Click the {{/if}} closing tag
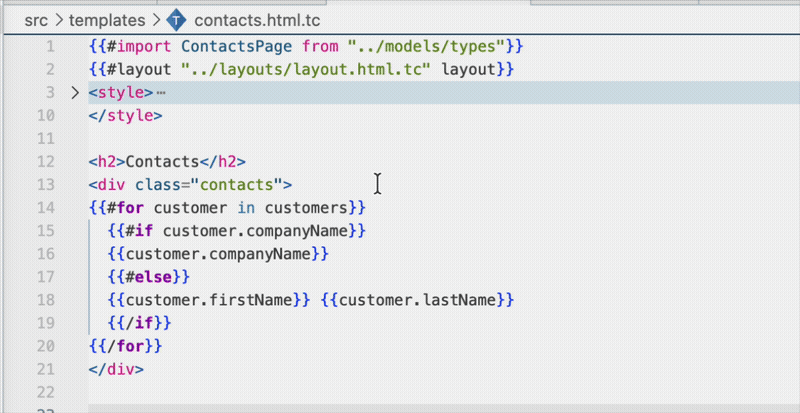Screen dimensions: 800x413 click(139, 323)
